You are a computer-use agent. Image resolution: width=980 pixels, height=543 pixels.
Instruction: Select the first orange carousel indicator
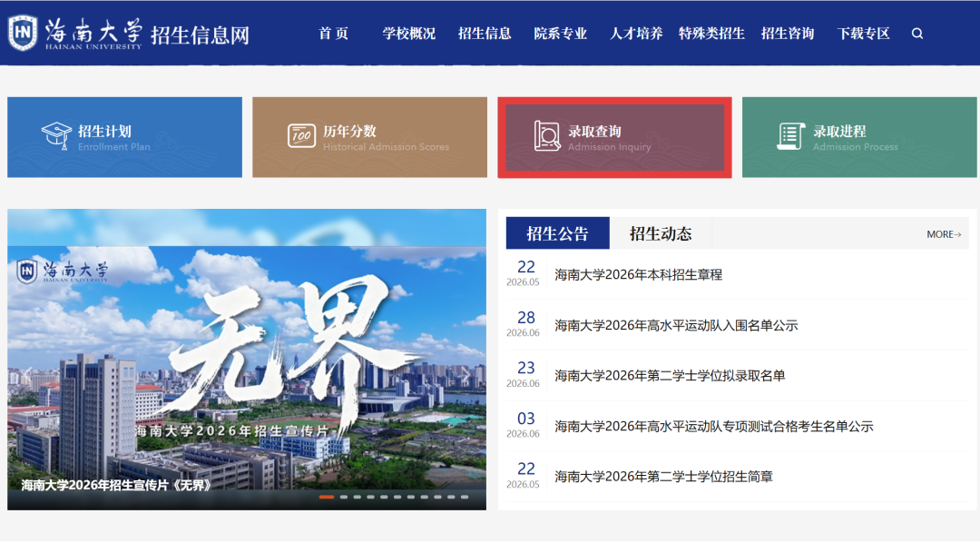[x=327, y=497]
